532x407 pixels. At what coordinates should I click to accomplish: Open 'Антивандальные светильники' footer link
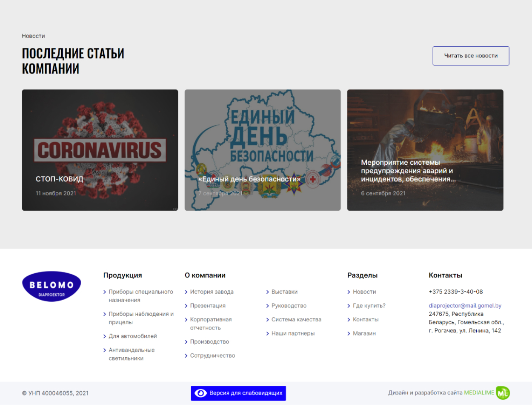coord(132,354)
